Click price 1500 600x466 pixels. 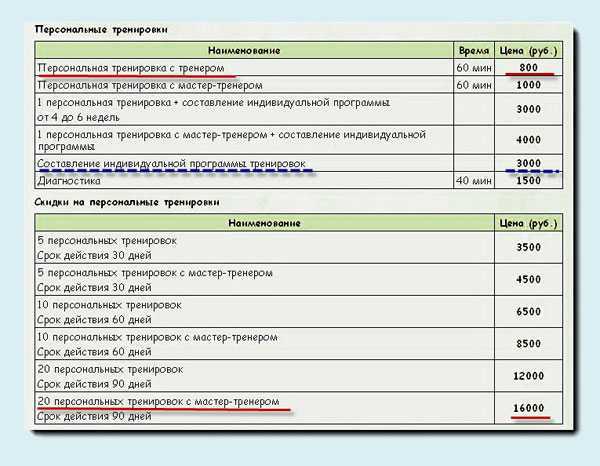click(x=528, y=181)
